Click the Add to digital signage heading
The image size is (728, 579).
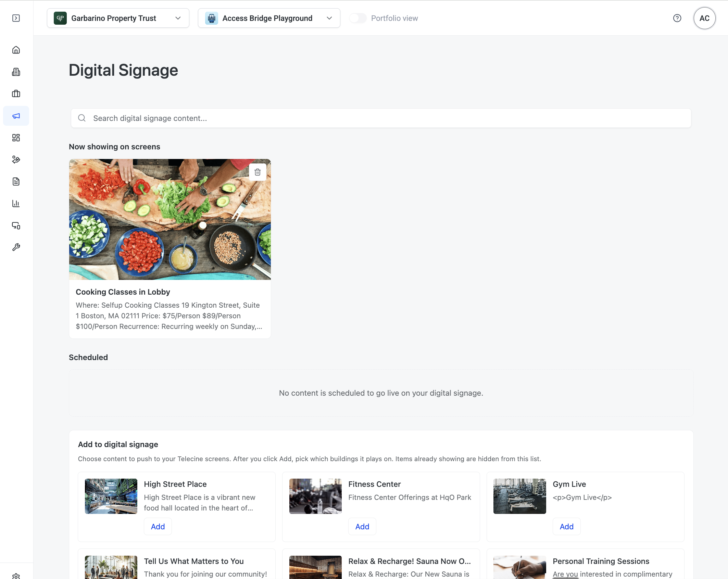(118, 444)
